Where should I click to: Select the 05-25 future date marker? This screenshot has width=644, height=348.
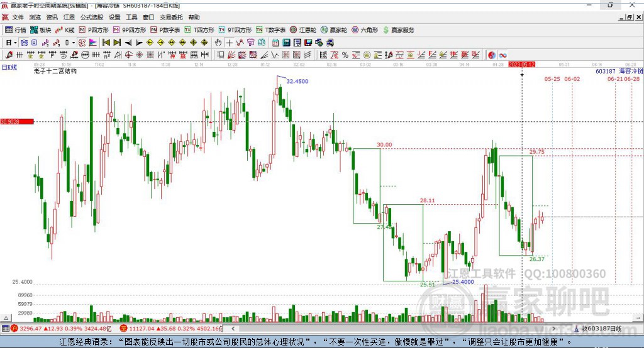552,79
